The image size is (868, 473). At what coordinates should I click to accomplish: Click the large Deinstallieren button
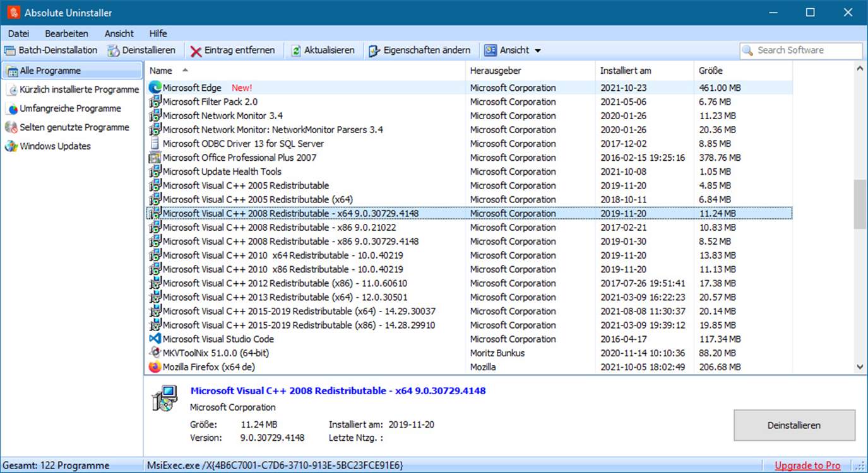tap(794, 425)
